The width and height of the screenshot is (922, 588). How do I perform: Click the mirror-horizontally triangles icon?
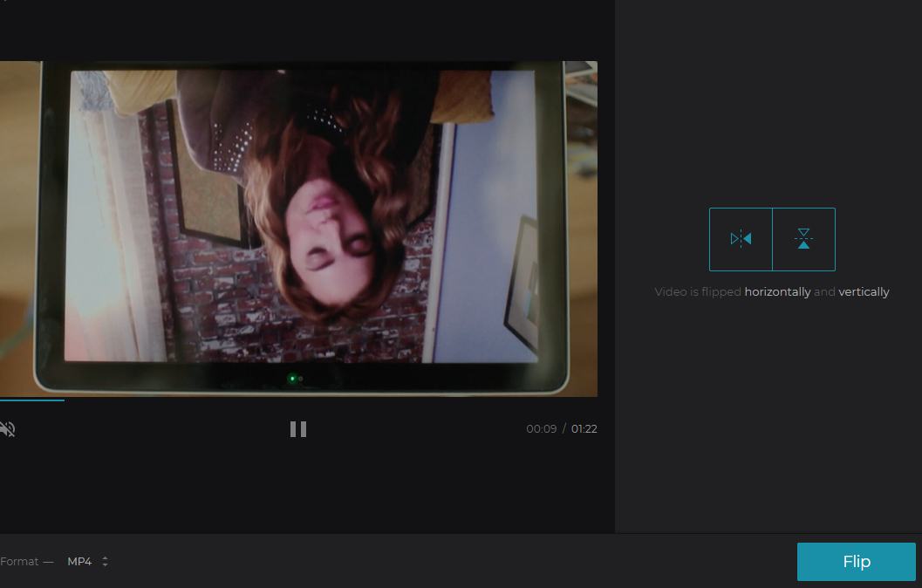741,239
